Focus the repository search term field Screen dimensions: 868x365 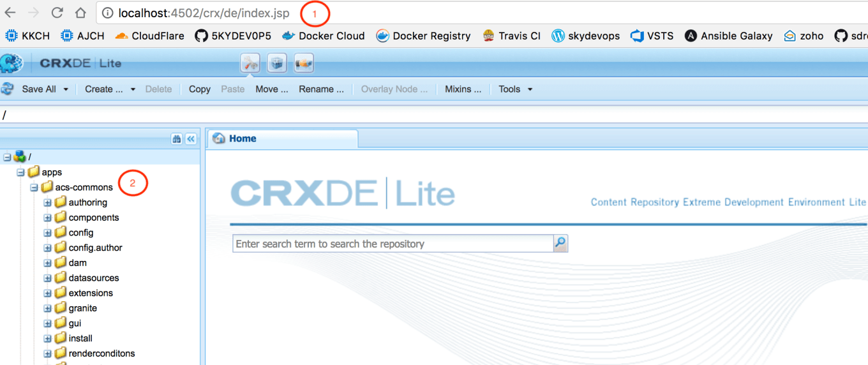coord(393,244)
